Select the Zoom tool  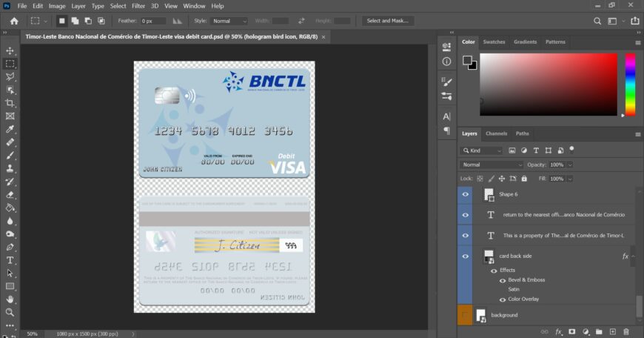[10, 313]
